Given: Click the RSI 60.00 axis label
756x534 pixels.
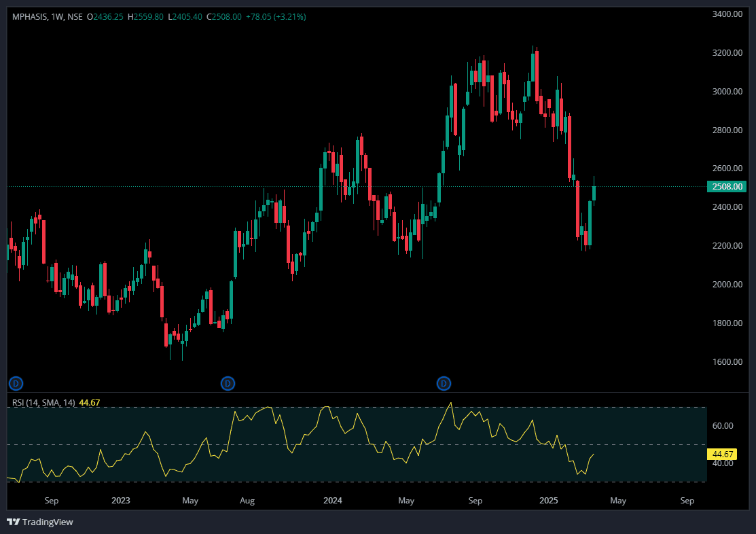Looking at the screenshot, I should (x=723, y=425).
